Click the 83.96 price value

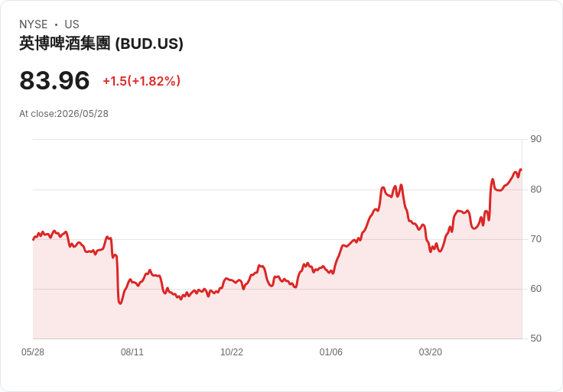point(54,80)
